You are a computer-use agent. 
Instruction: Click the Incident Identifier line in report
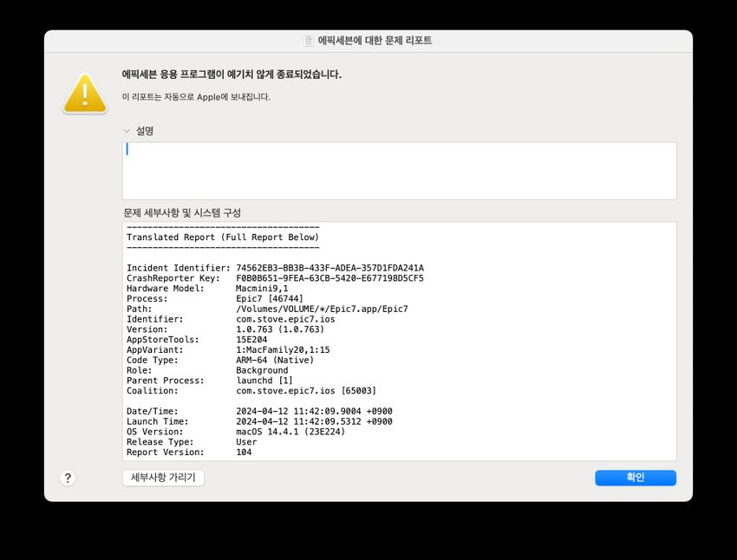click(x=275, y=268)
